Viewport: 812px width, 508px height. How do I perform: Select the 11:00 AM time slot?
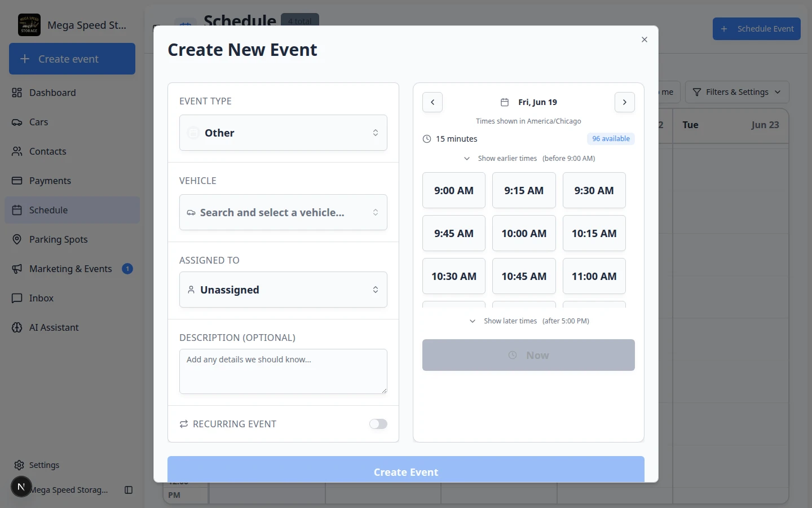(x=594, y=276)
